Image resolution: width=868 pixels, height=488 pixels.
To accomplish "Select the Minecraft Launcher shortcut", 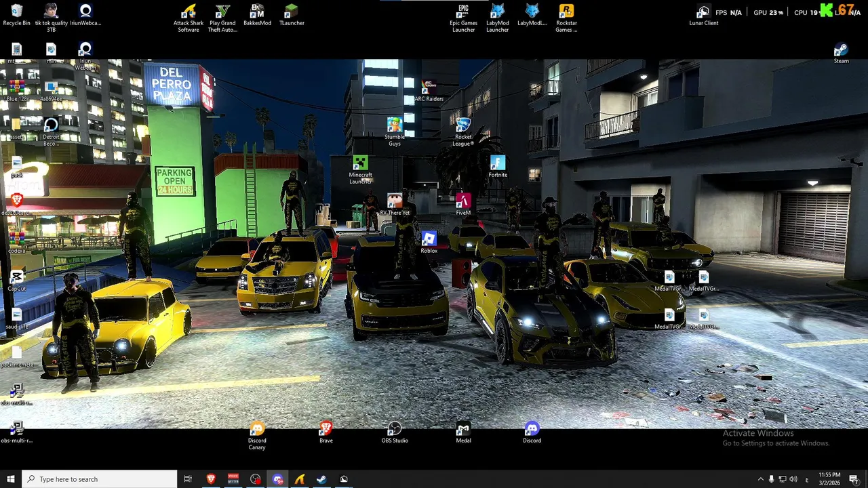I will click(360, 169).
